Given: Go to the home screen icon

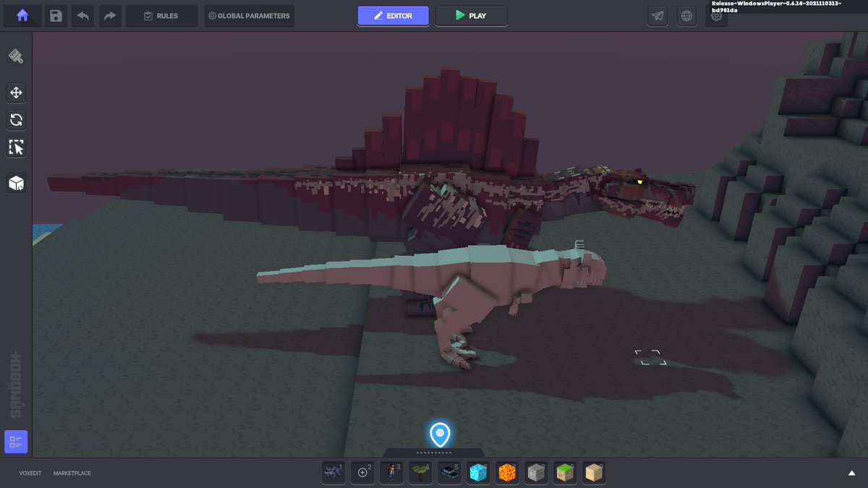Looking at the screenshot, I should (x=22, y=15).
